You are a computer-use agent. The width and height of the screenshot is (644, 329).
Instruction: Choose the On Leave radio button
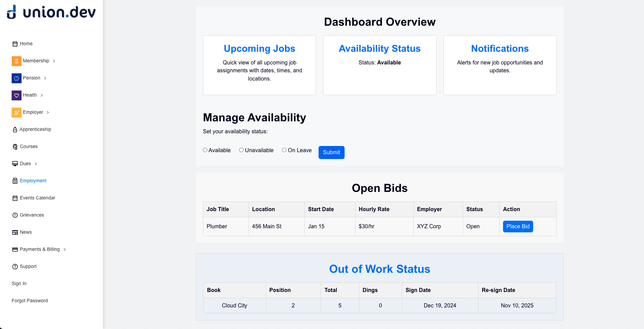click(x=284, y=150)
